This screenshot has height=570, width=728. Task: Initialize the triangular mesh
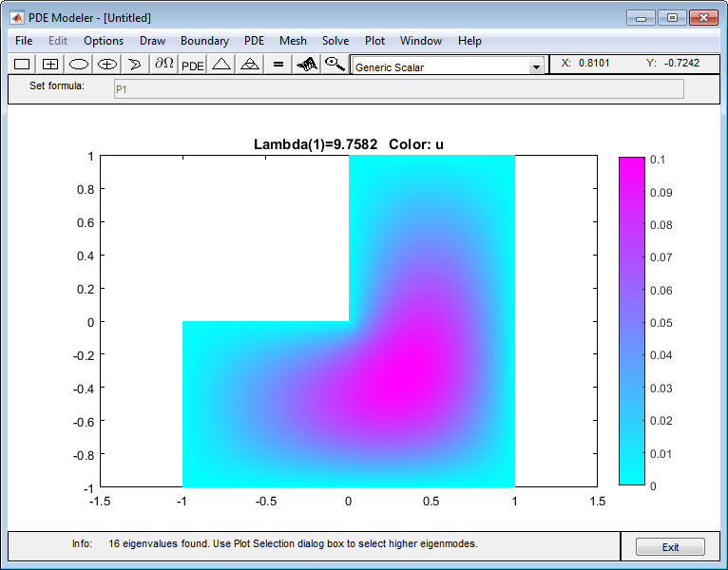point(221,64)
